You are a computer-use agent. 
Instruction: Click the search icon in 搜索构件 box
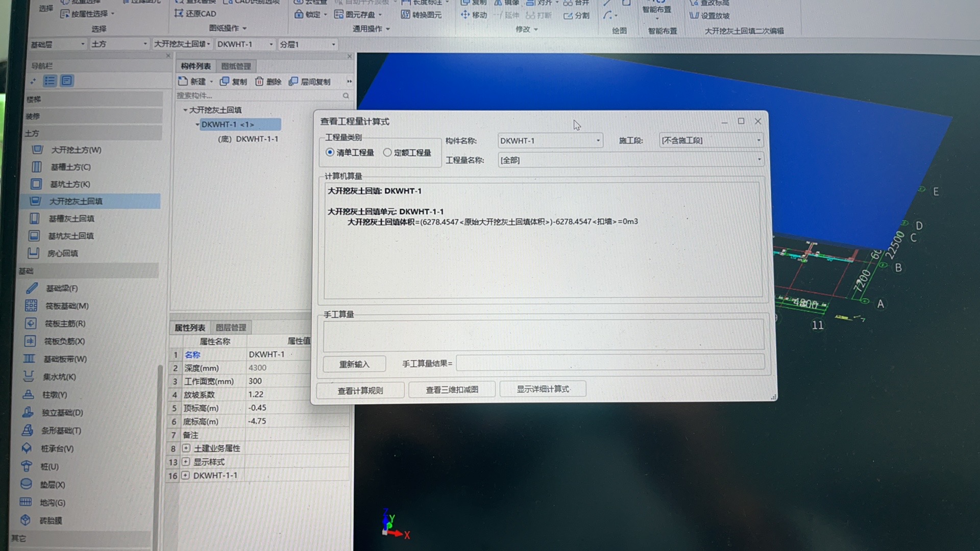346,96
